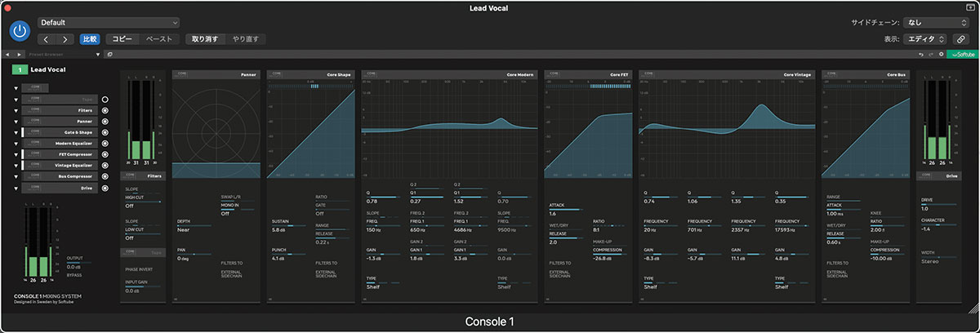Screen dimensions: 980x333
Task: Expand the Vintage Equalizer module arrow
Action: click(x=16, y=166)
